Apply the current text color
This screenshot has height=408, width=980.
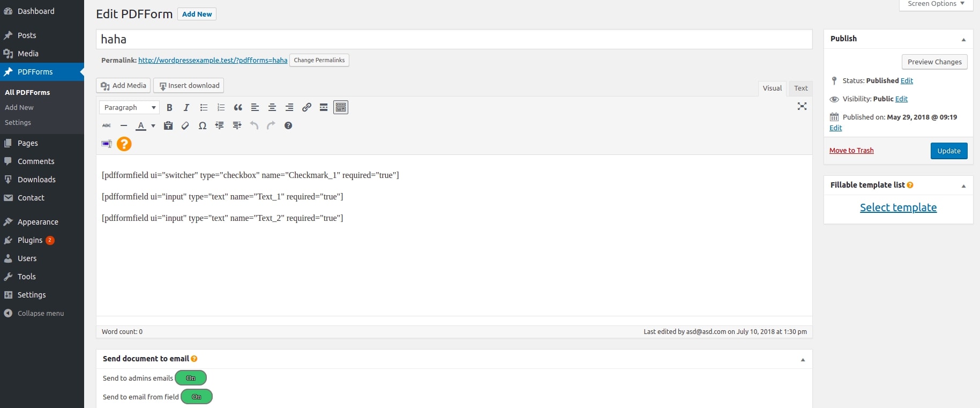(x=141, y=126)
